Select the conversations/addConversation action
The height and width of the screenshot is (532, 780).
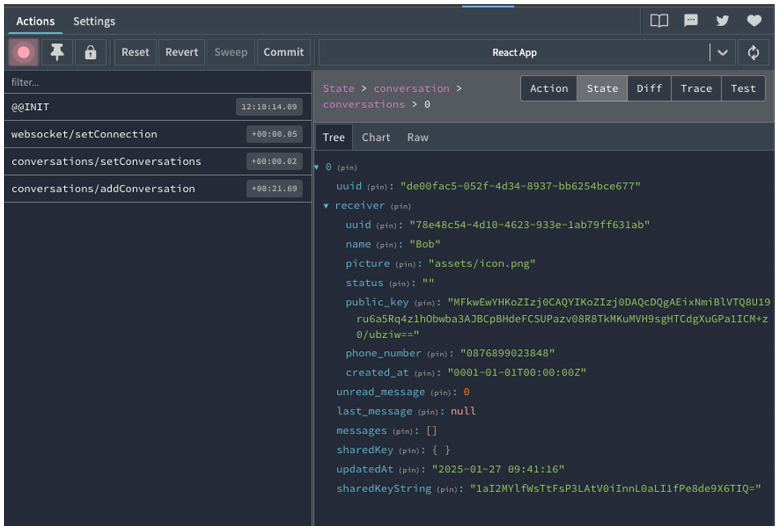[103, 189]
